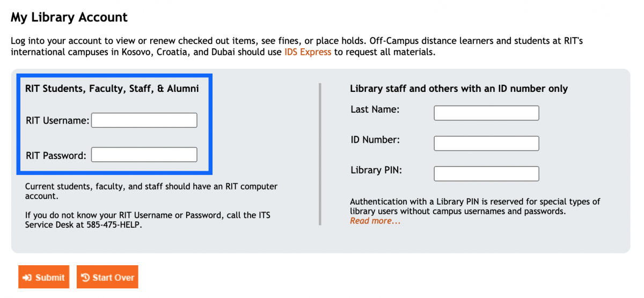
Task: Click into the RIT Password field
Action: (x=144, y=155)
